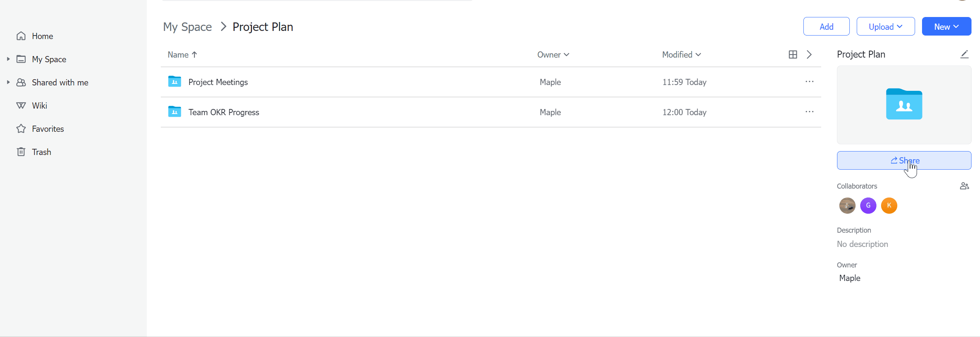Click the Team OKR Progress folder icon
Screen dimensions: 980x337
coord(175,112)
